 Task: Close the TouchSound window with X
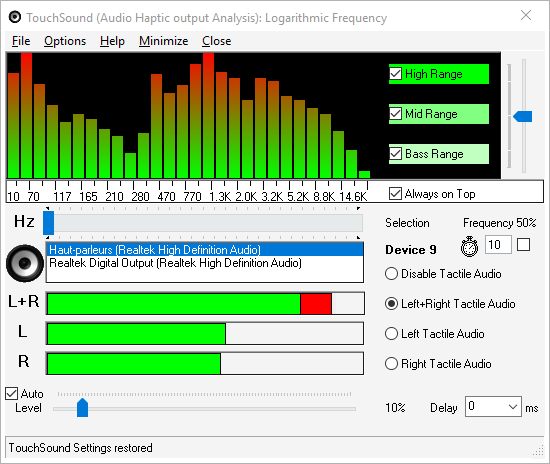click(x=526, y=15)
